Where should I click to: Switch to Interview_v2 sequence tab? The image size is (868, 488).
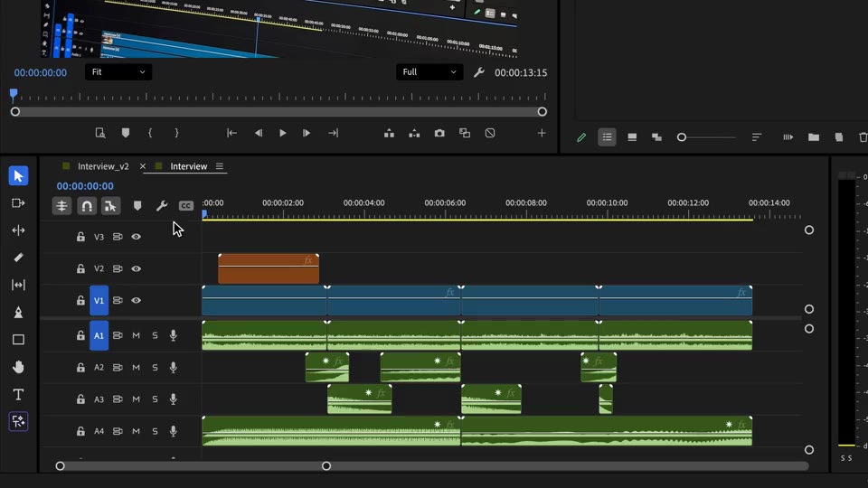(x=103, y=166)
